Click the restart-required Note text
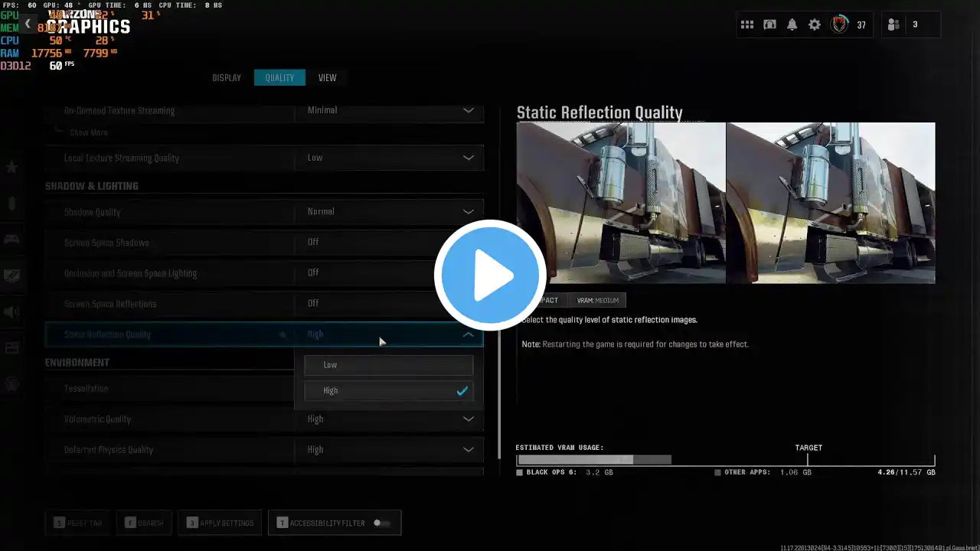This screenshot has height=551, width=980. 635,344
